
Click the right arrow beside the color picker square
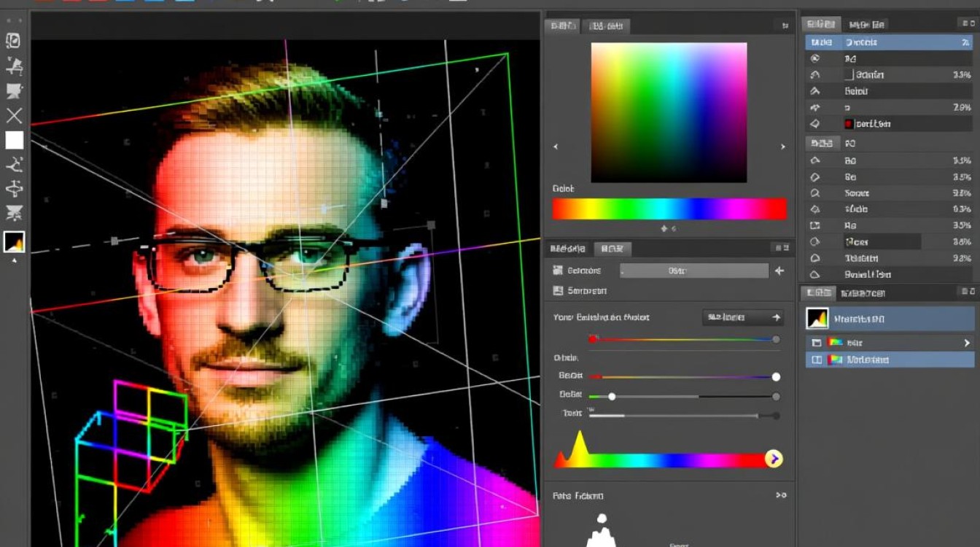click(783, 147)
